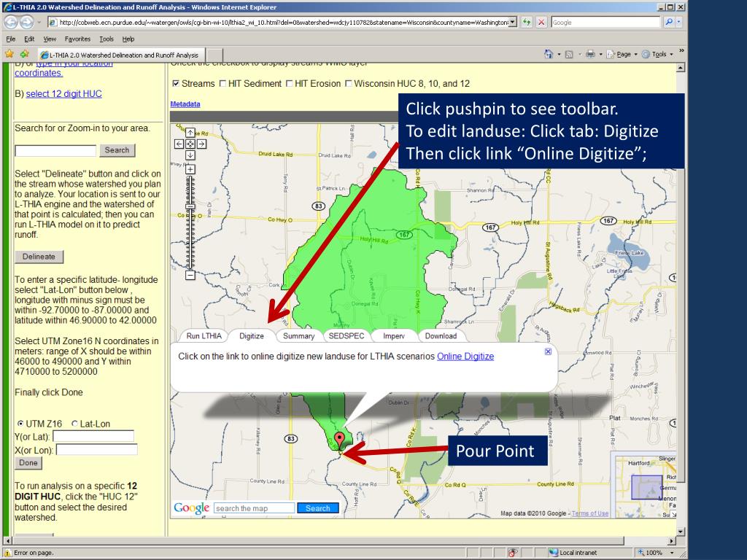Open the Metadata link
This screenshot has width=747, height=560.
click(x=185, y=104)
